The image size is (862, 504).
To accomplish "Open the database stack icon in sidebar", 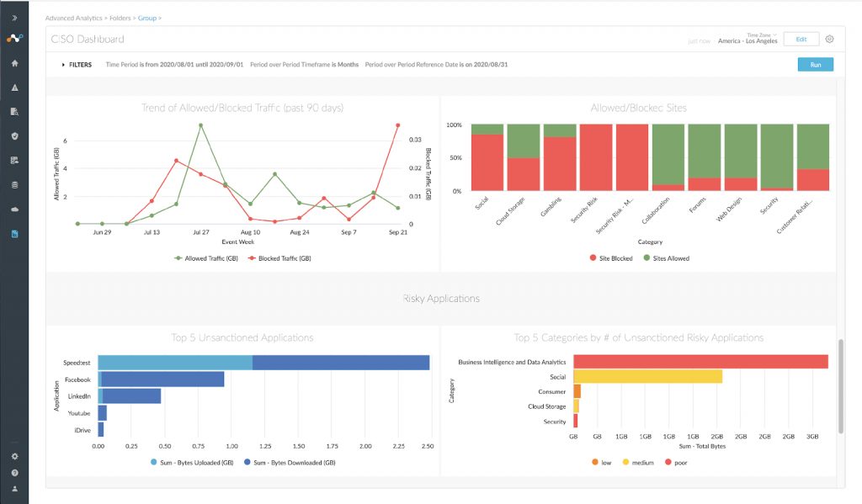I will pos(15,185).
